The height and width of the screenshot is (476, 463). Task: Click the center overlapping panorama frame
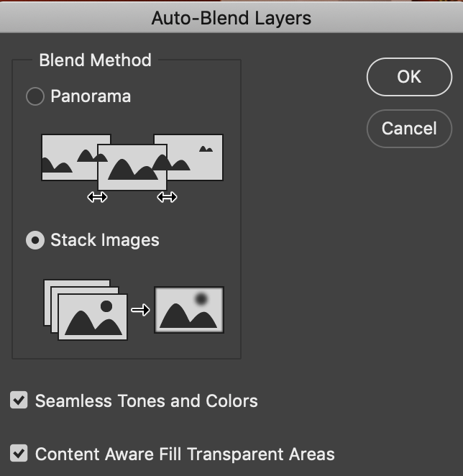[x=132, y=167]
